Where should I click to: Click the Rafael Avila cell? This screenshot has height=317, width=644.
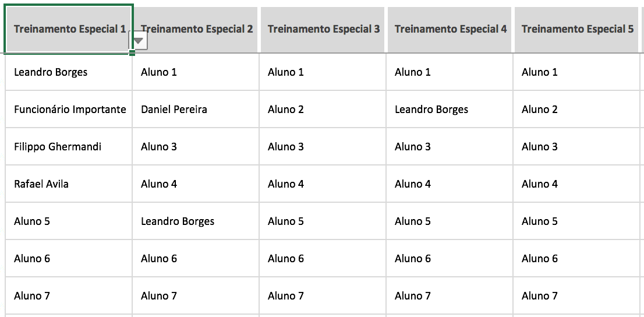(69, 184)
